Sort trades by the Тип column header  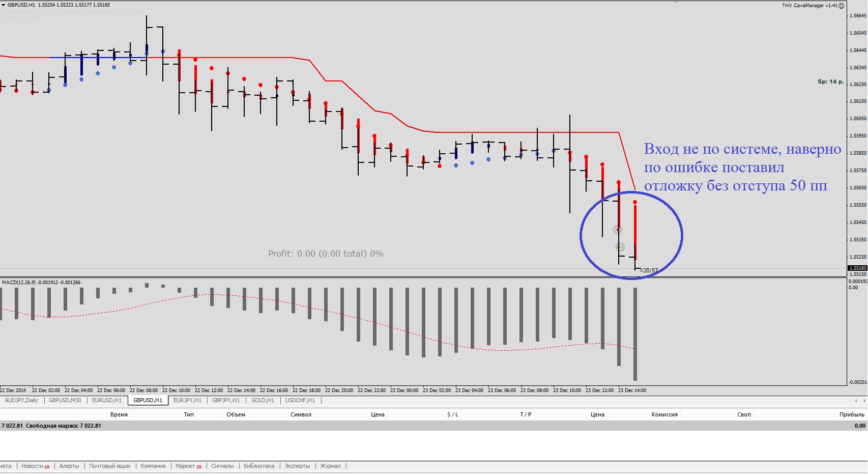[189, 414]
